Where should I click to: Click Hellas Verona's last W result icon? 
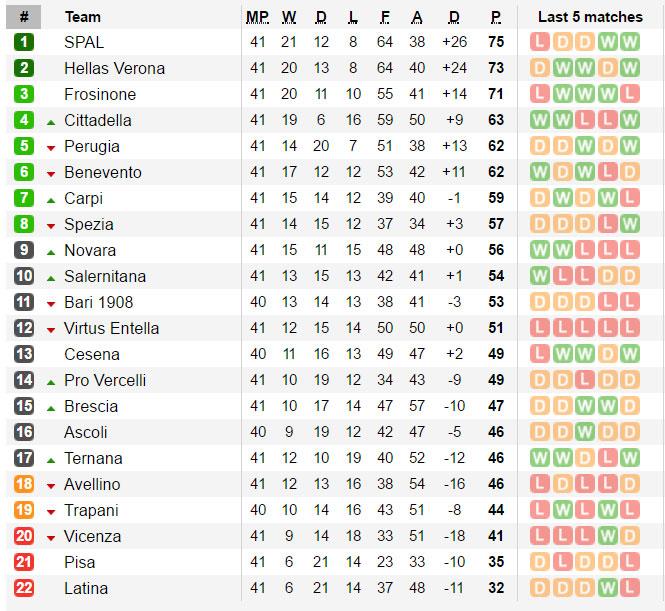[628, 68]
